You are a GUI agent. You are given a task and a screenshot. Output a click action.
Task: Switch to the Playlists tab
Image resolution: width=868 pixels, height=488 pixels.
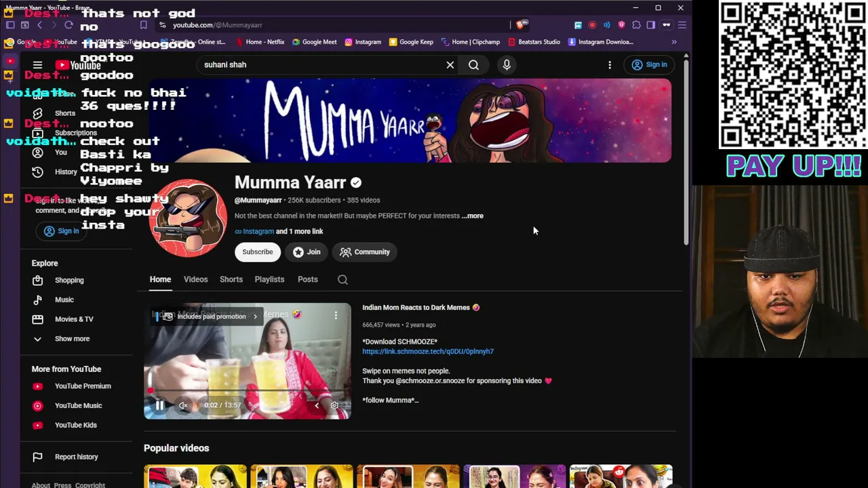coord(269,279)
